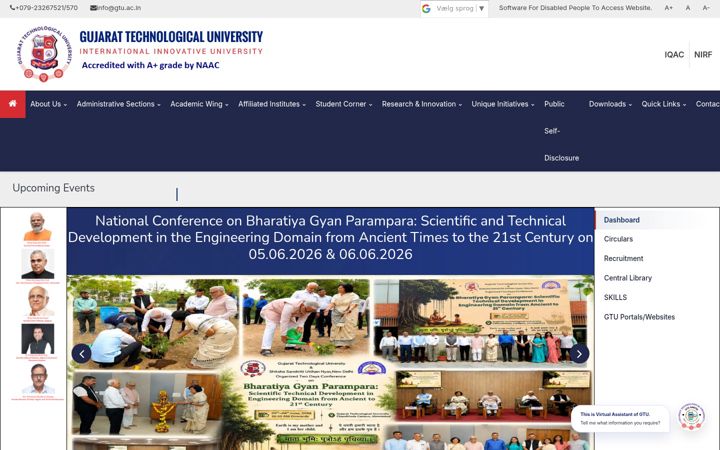Open the Public Self-Disclosure menu item
Viewport: 720px width, 450px height.
tap(562, 131)
